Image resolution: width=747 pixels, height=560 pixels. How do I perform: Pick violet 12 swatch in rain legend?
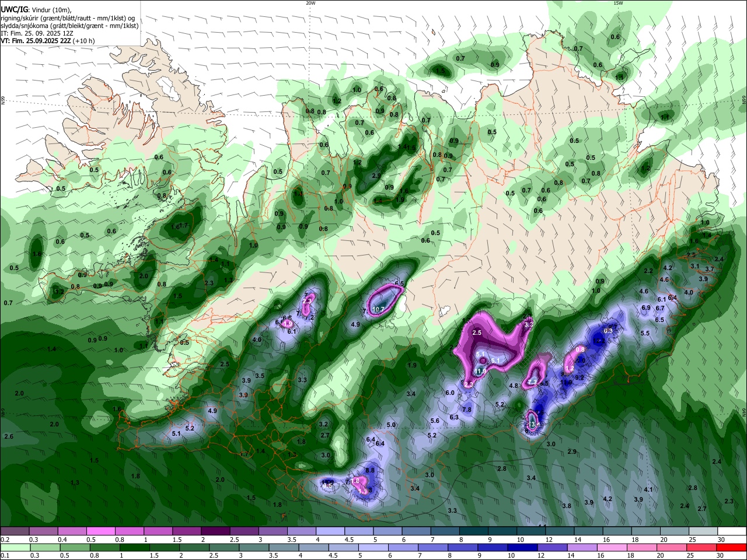(552, 548)
